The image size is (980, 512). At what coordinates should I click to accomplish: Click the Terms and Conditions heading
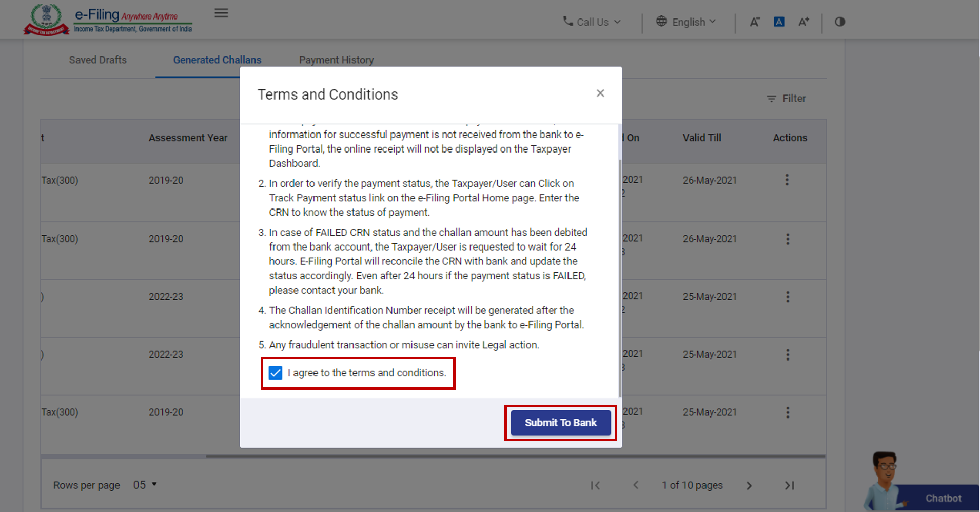(x=328, y=94)
